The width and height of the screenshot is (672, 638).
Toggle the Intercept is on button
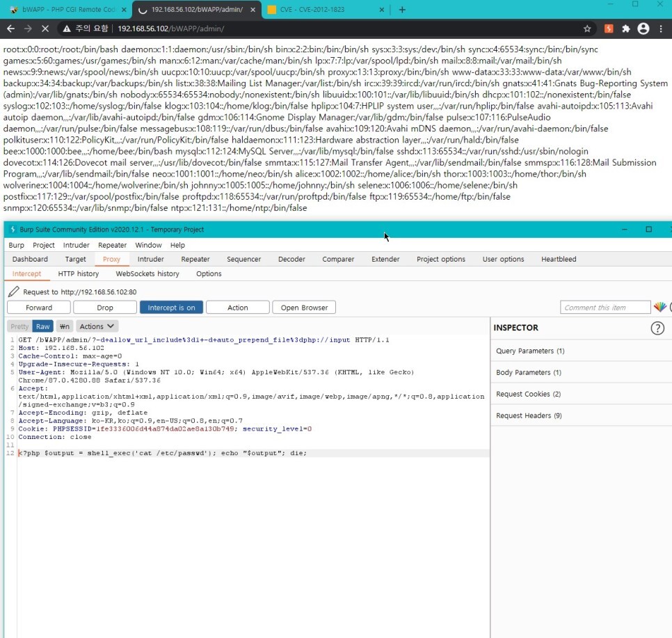click(171, 308)
